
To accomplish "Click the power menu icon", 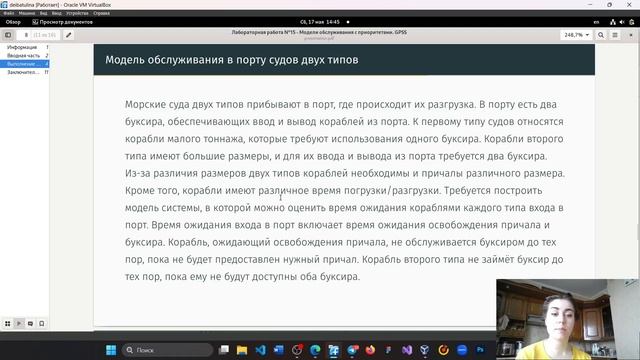I will 631,22.
